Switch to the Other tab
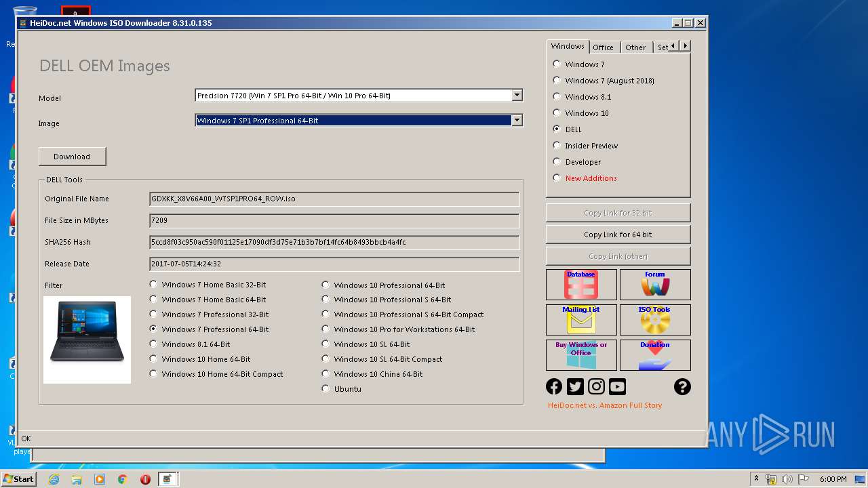Screen dimensions: 868x488 (x=635, y=47)
